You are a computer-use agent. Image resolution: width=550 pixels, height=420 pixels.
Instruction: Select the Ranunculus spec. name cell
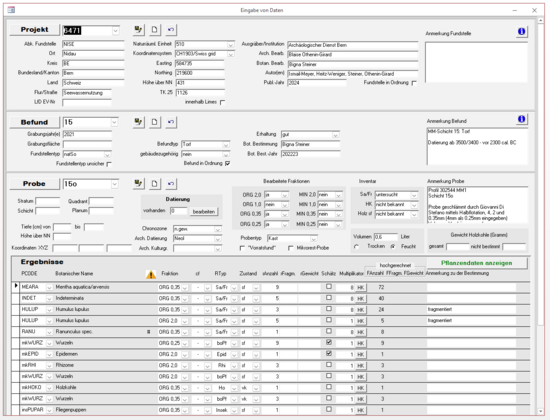[x=100, y=332]
